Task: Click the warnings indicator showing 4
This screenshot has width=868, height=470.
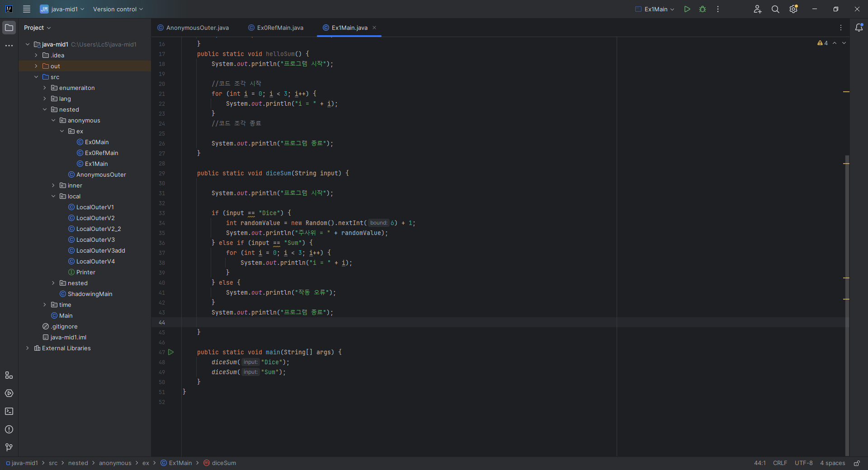Action: (822, 43)
